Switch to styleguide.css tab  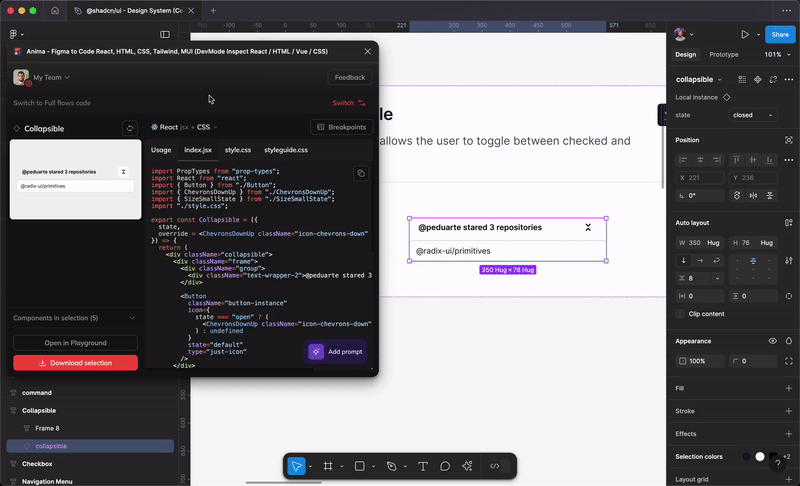[286, 150]
